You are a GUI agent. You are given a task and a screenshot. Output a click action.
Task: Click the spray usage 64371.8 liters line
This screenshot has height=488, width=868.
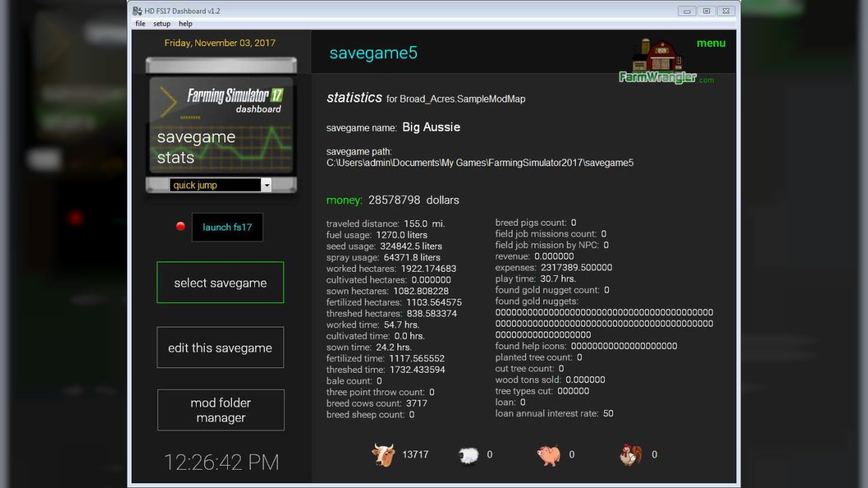click(383, 258)
